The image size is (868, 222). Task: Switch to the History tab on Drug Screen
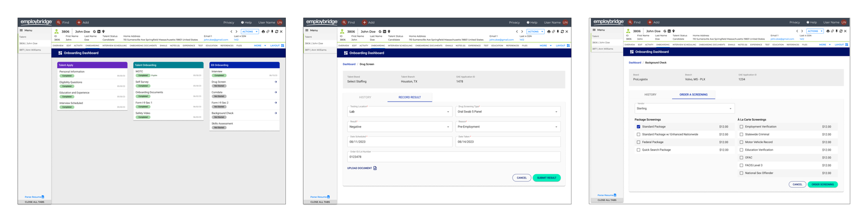click(x=365, y=97)
